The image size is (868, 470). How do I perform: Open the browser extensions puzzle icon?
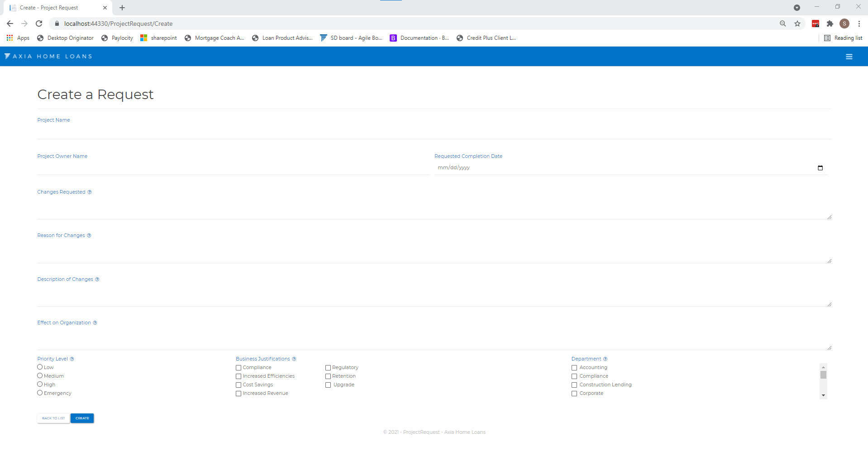pos(830,24)
